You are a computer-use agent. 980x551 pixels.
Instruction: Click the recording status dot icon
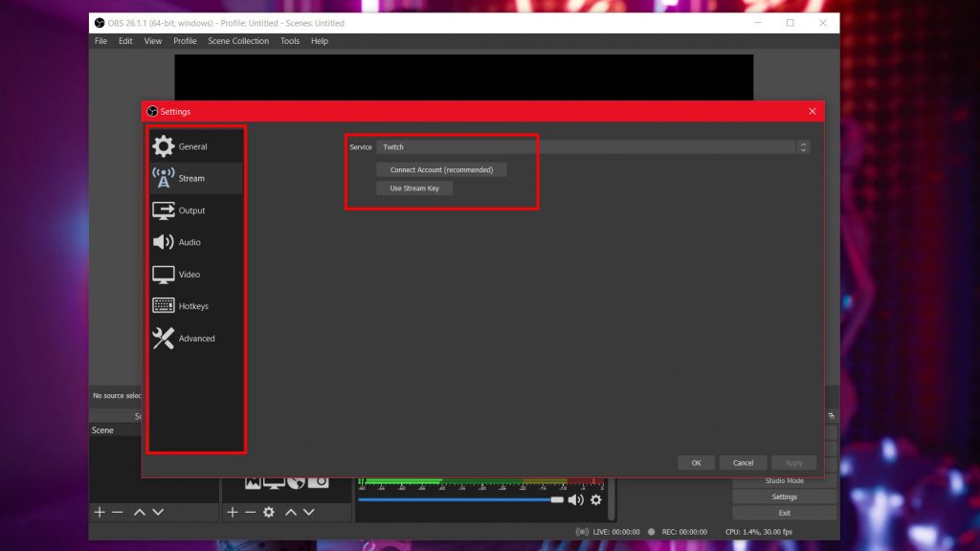coord(651,532)
